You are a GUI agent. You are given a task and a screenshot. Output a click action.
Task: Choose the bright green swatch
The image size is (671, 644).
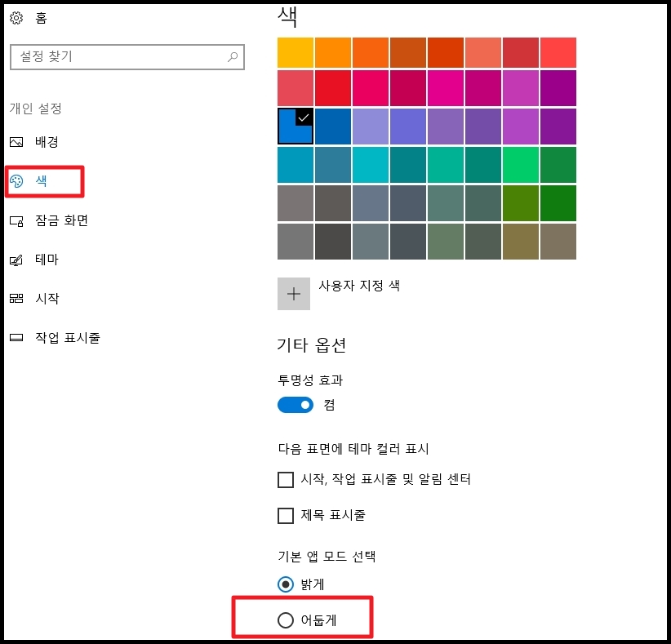(520, 165)
